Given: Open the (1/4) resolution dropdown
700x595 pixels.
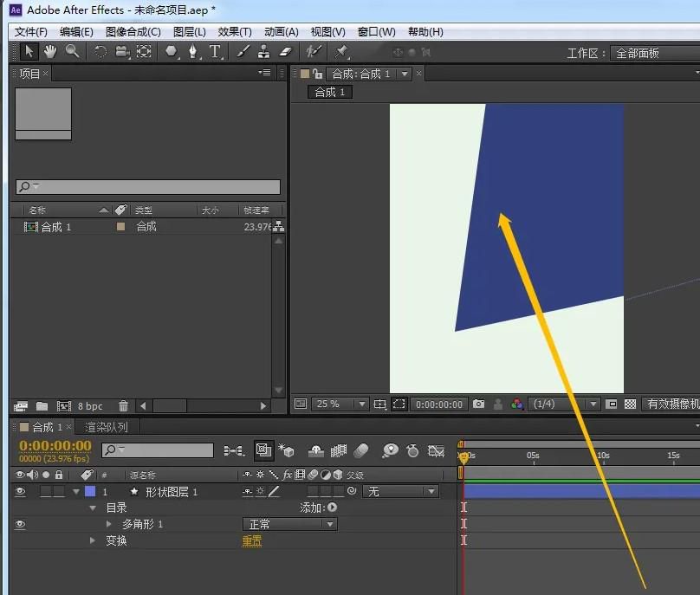Looking at the screenshot, I should (564, 404).
